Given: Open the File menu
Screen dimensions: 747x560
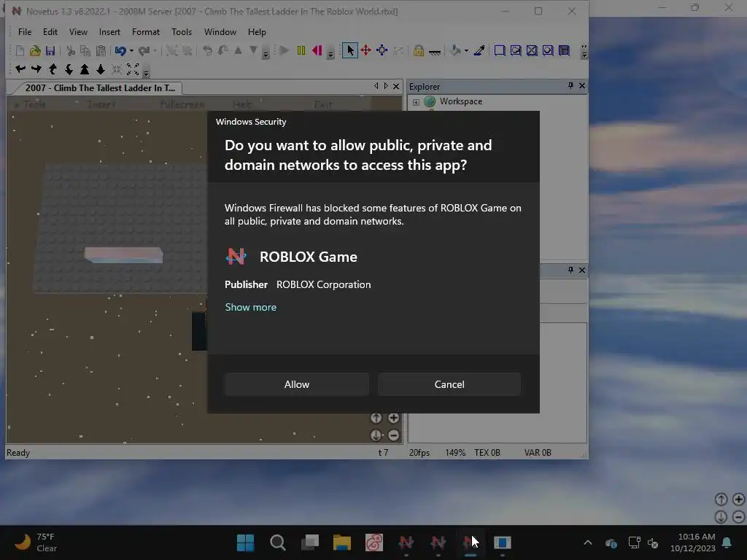Looking at the screenshot, I should 25,32.
